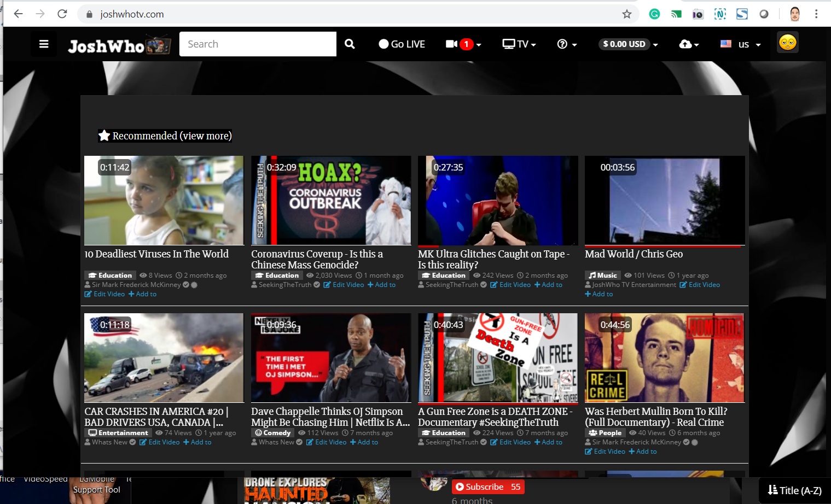The width and height of the screenshot is (831, 504).
Task: Click the People category tag
Action: 605,433
